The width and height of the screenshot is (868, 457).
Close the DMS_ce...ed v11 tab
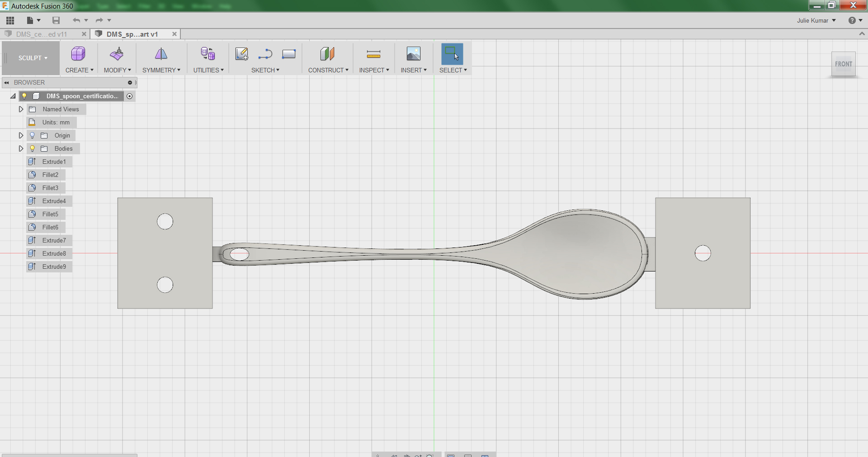84,34
